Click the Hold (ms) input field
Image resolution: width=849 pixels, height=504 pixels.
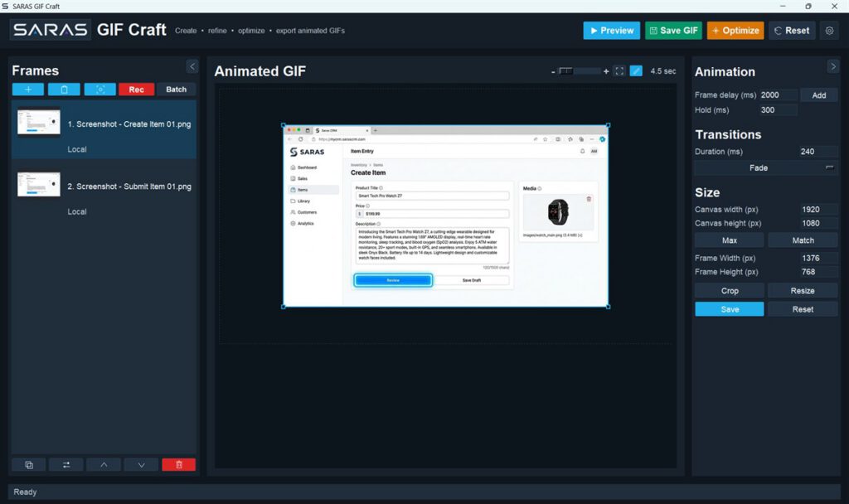pos(778,110)
